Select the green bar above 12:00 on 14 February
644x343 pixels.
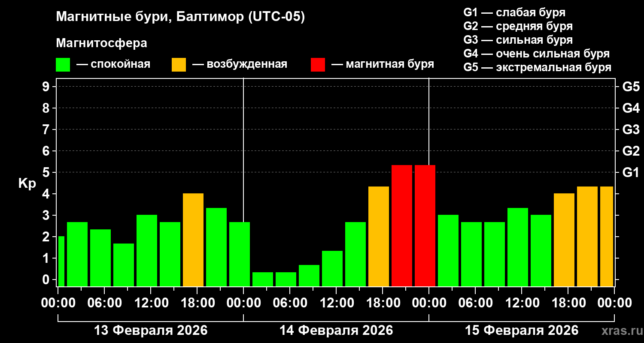pos(332,268)
